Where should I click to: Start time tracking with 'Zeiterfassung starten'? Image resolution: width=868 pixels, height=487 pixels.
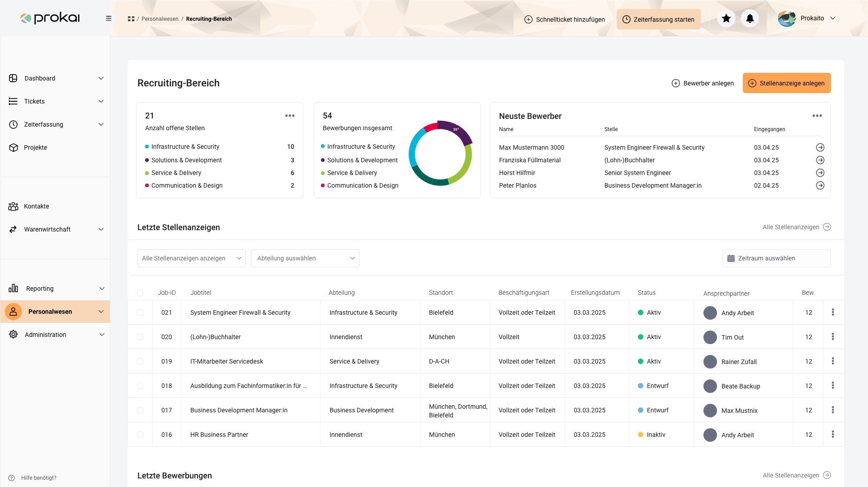pos(658,19)
